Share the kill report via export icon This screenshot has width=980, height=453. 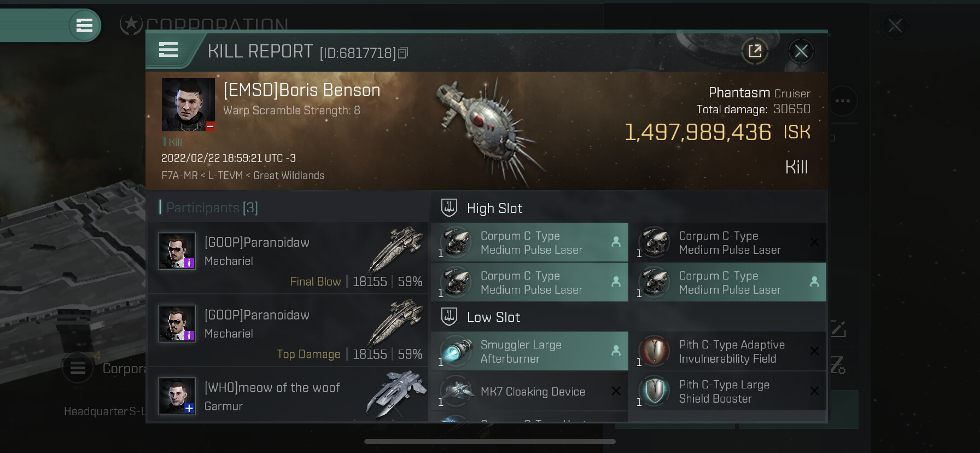tap(755, 51)
